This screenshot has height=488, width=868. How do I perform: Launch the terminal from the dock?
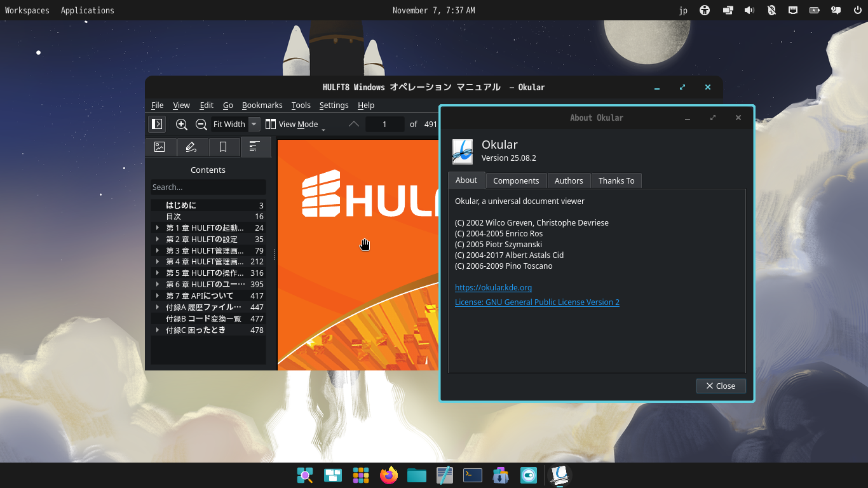pos(473,475)
